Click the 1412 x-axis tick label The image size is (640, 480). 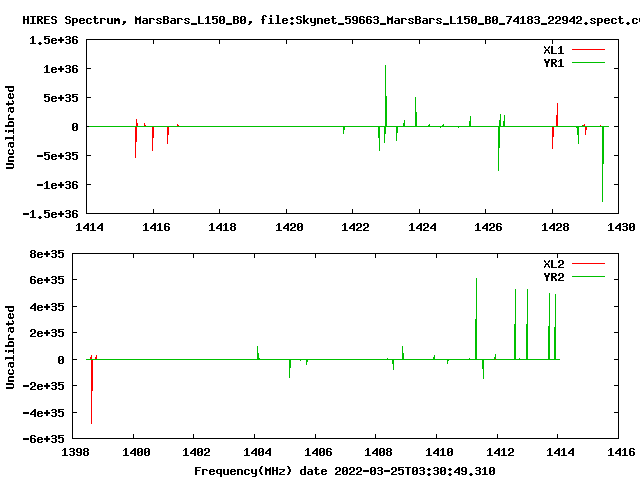[500, 452]
